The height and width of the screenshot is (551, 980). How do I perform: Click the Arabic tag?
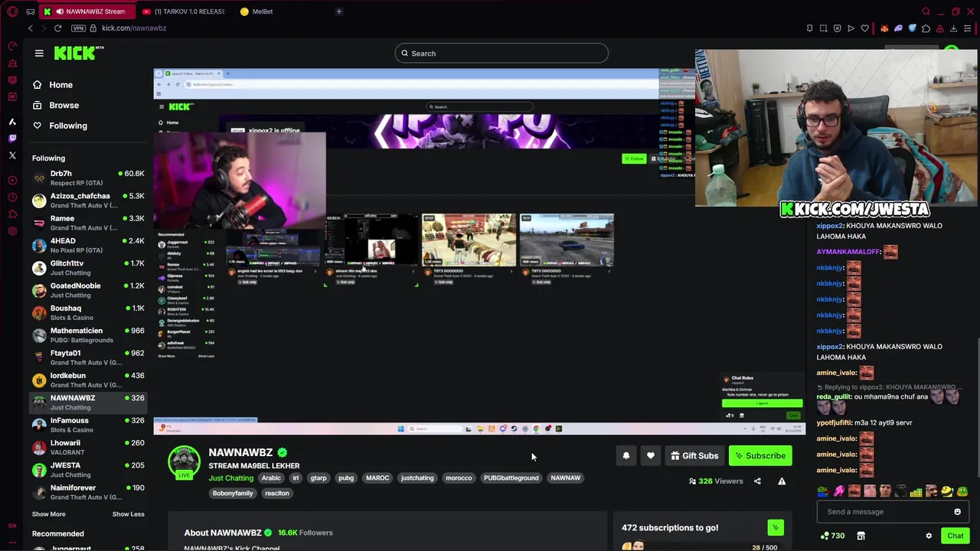click(271, 478)
